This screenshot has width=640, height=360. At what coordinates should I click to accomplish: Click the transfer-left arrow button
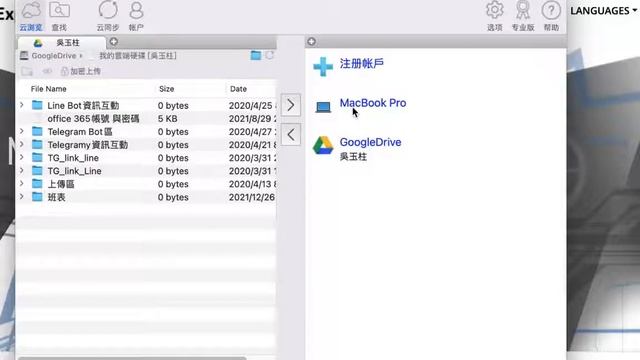pos(291,135)
